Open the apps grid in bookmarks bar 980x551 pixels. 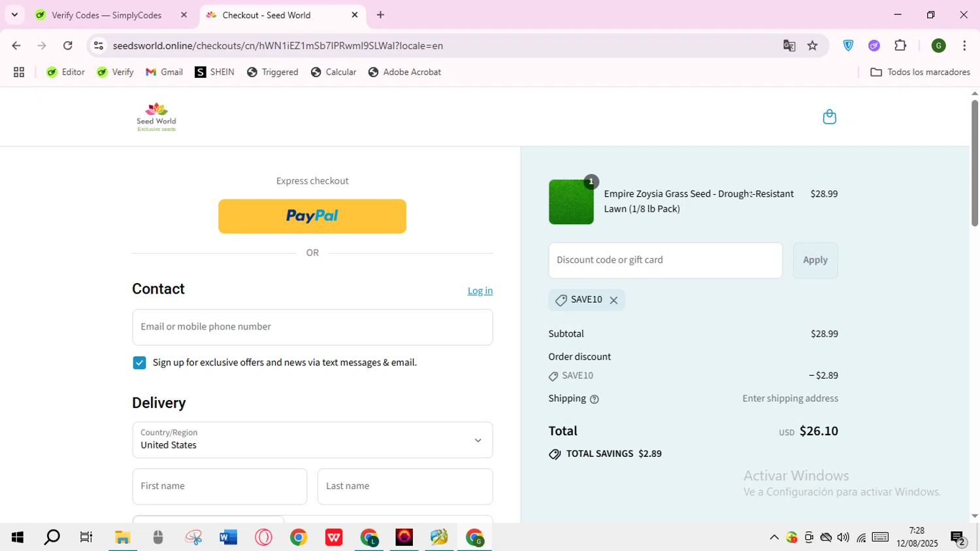pyautogui.click(x=19, y=73)
